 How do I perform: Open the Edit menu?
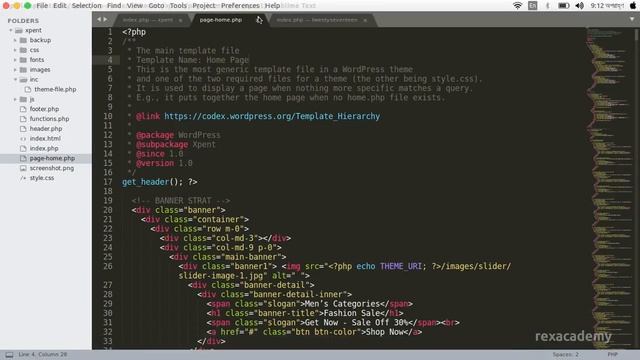60,6
